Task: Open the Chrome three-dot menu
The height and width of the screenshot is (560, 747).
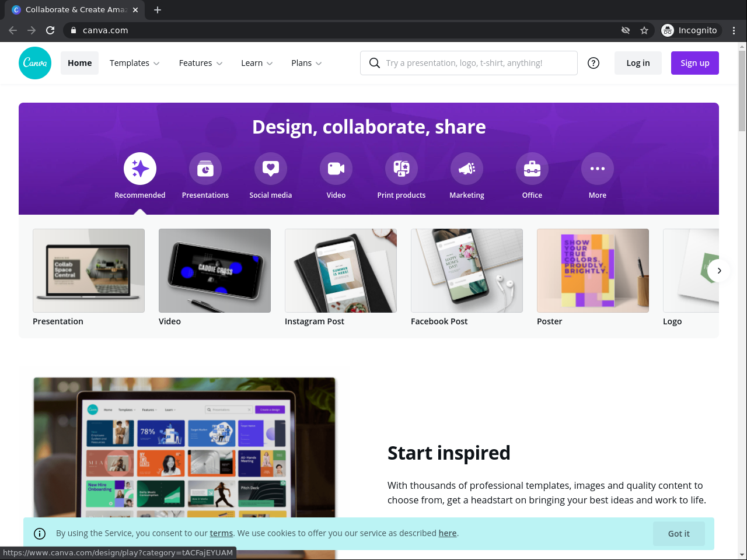Action: point(734,30)
